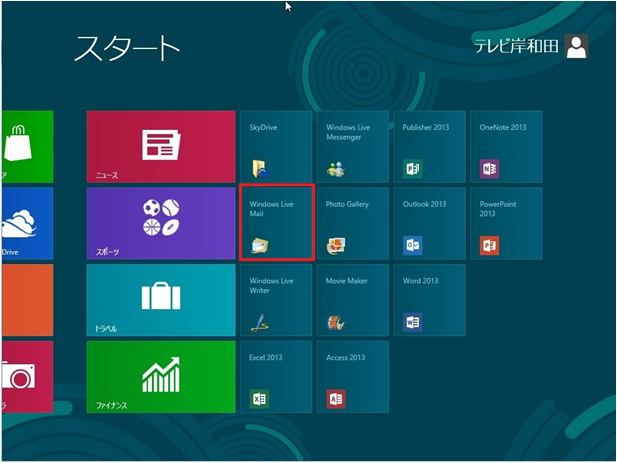617x463 pixels.
Task: Open the ファイナンス finance tile
Action: pos(161,377)
